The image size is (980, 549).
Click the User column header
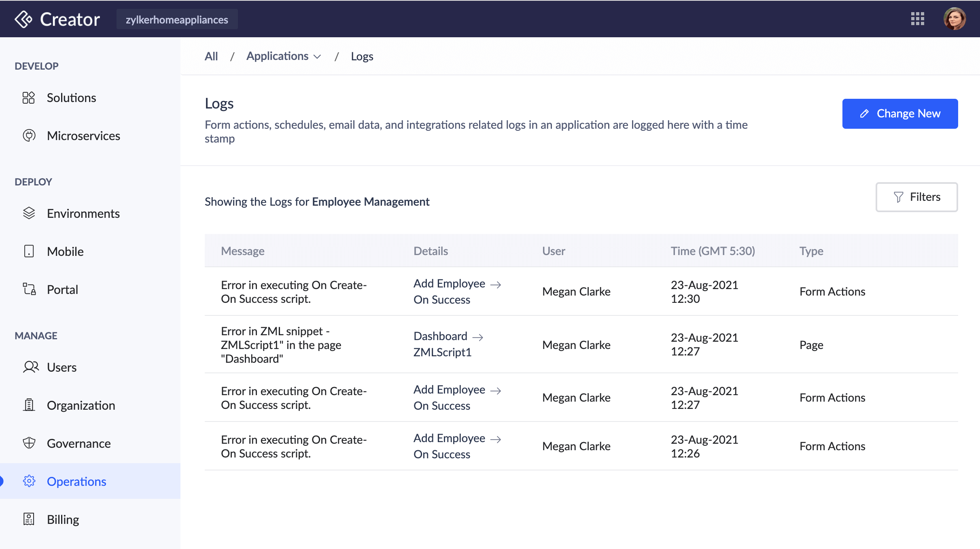pyautogui.click(x=554, y=251)
